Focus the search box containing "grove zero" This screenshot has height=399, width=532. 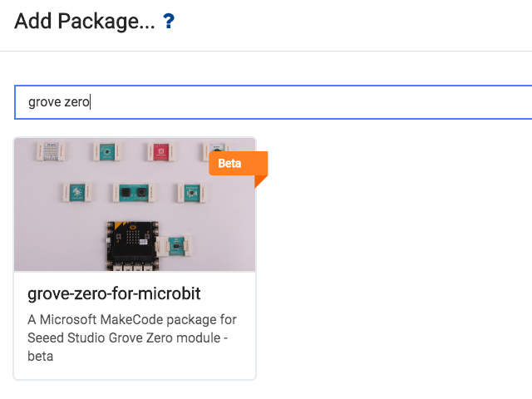(x=273, y=102)
